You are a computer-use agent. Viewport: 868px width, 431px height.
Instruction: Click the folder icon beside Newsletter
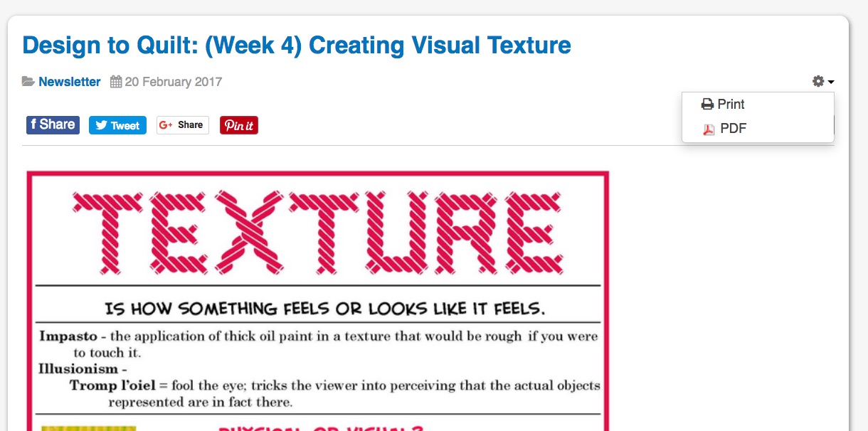point(27,81)
